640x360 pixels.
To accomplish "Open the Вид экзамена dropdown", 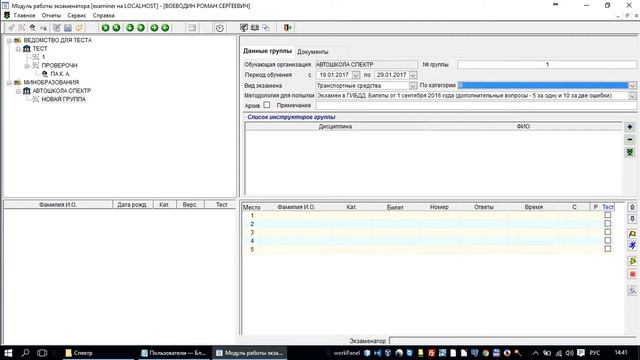I will [x=413, y=86].
